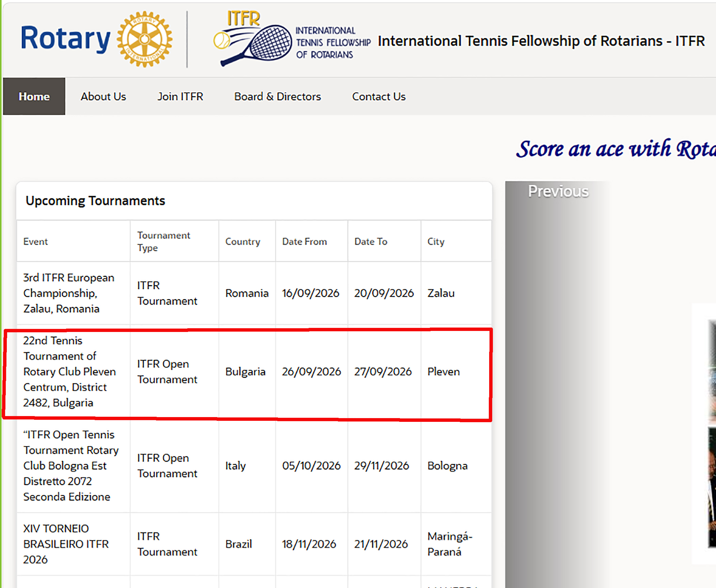Open 3rd ITFR European Championship event
Image resolution: width=716 pixels, height=588 pixels.
pos(69,293)
